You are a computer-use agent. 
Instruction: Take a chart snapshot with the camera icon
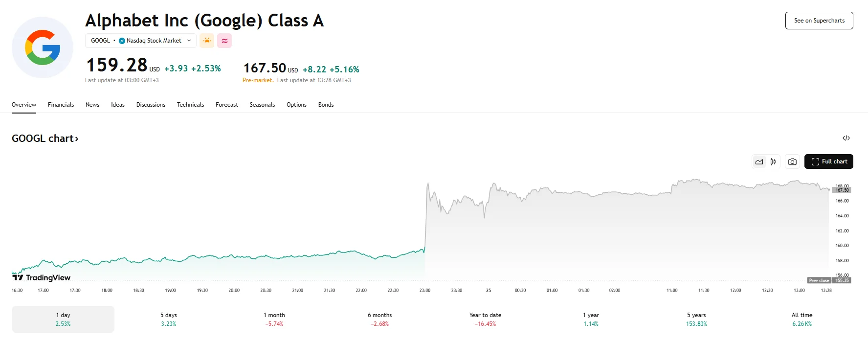pyautogui.click(x=792, y=161)
